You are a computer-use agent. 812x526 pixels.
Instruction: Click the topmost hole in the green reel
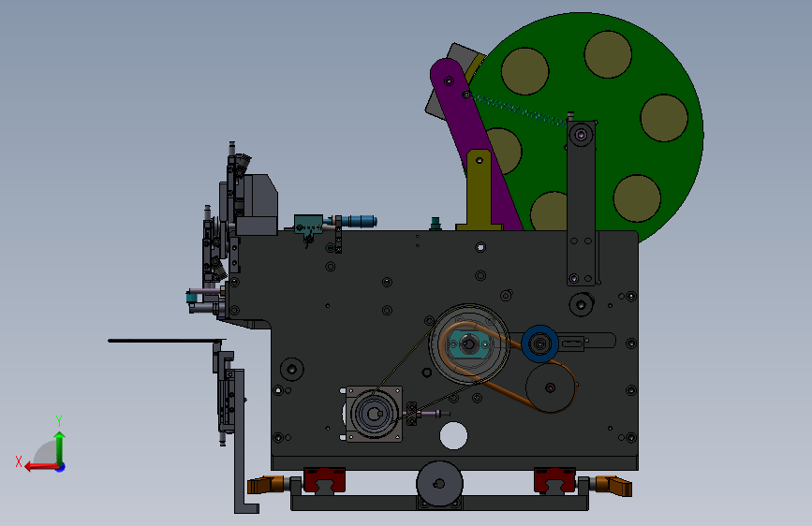click(x=608, y=54)
